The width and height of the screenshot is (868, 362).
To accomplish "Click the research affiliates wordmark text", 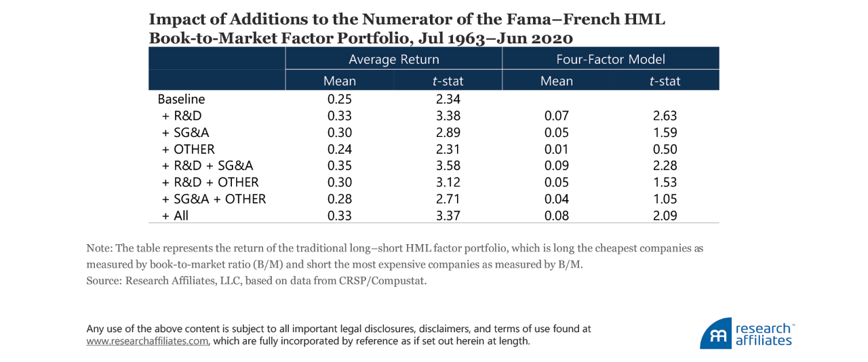I will (764, 334).
